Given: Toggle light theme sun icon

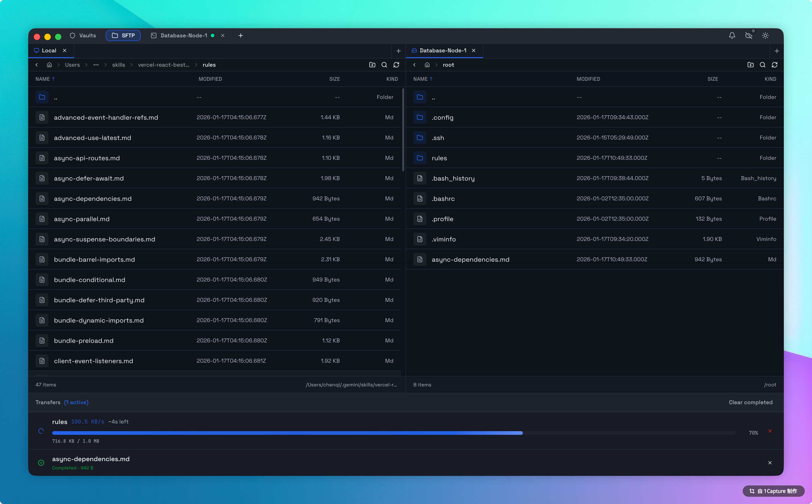Looking at the screenshot, I should pos(765,35).
